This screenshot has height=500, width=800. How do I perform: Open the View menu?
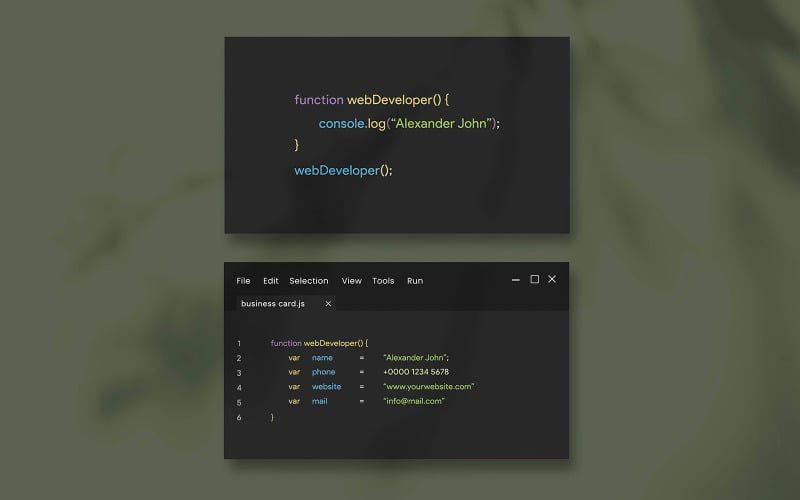352,281
